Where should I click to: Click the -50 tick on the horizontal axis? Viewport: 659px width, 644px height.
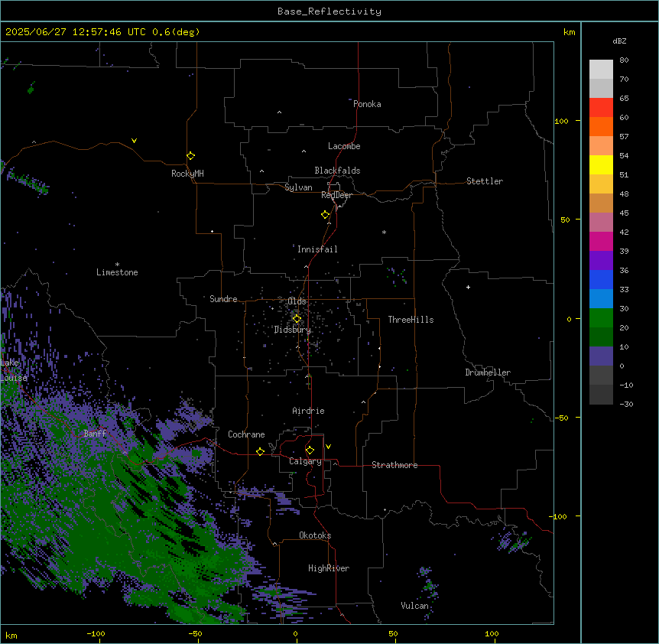(195, 633)
